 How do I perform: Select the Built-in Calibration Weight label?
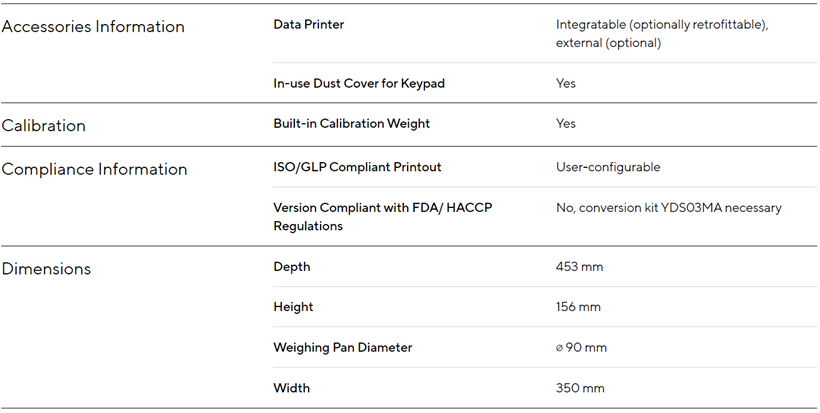tap(351, 123)
